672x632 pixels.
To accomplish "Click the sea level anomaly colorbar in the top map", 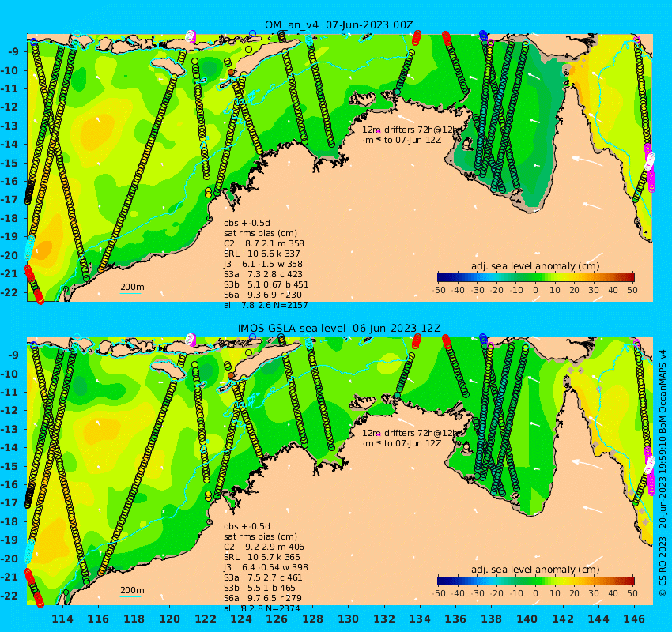I will [536, 277].
